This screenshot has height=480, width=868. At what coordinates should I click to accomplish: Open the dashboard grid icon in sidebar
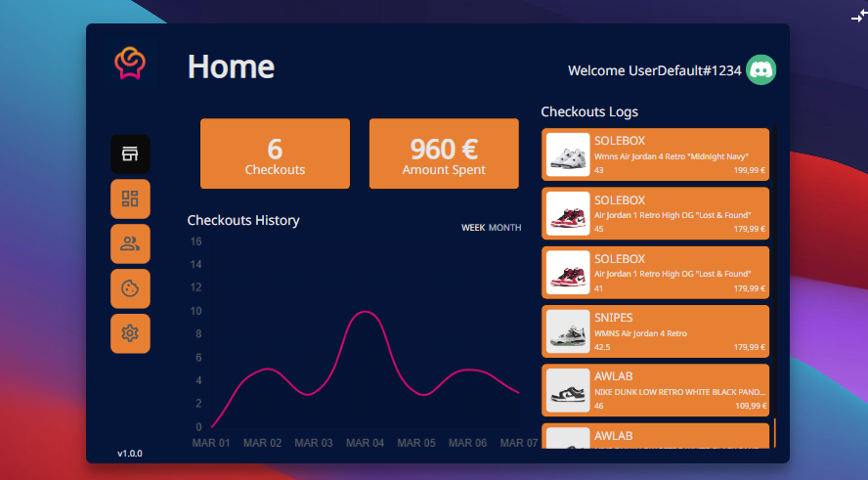point(130,198)
